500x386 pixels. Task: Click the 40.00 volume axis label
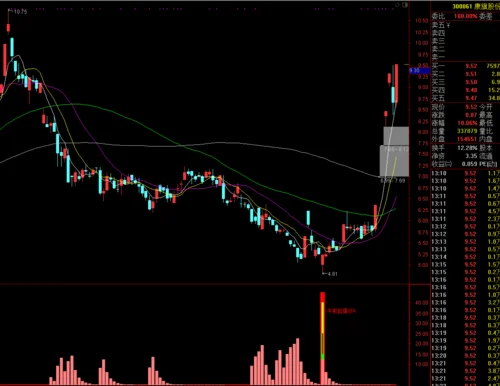[421, 303]
